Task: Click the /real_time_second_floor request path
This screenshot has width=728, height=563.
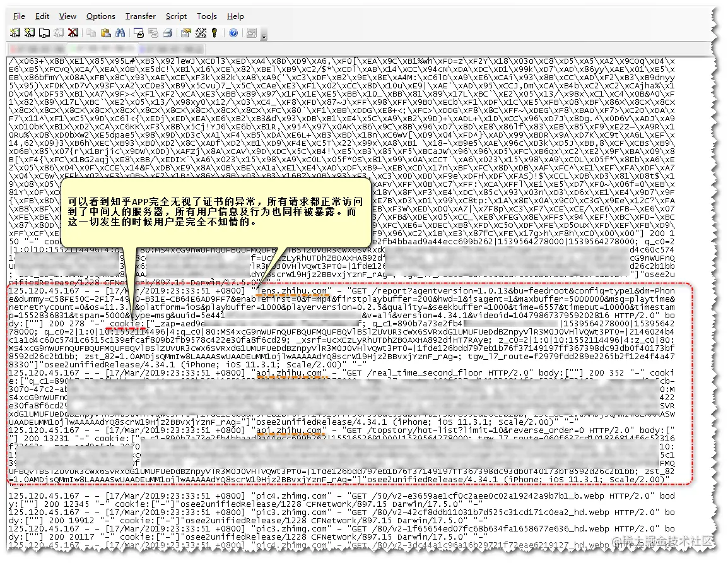Action: (425, 372)
